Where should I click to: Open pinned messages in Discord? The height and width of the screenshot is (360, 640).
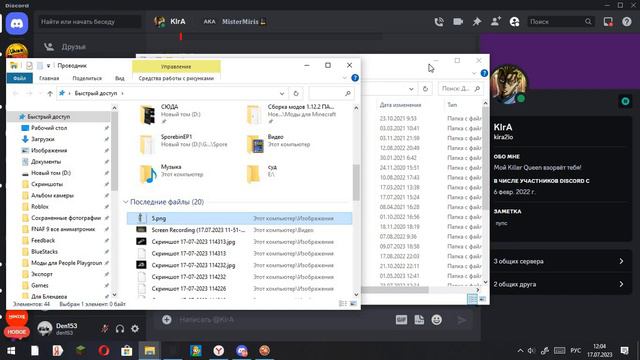[x=477, y=22]
